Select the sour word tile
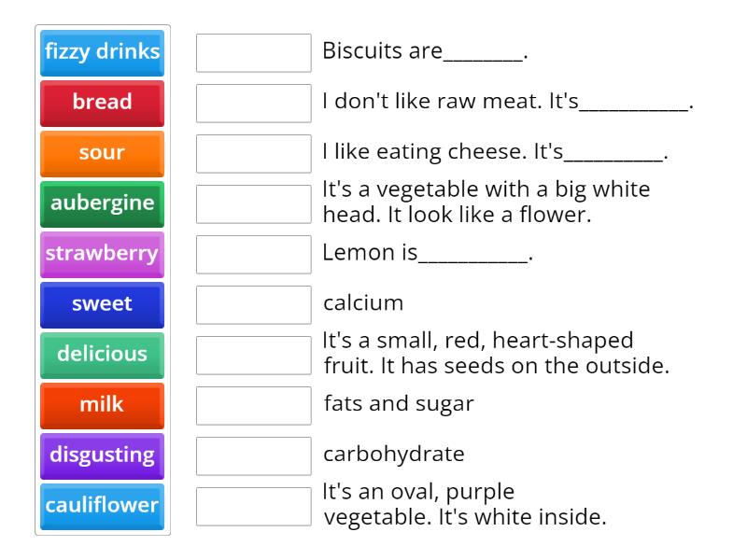 click(x=101, y=153)
